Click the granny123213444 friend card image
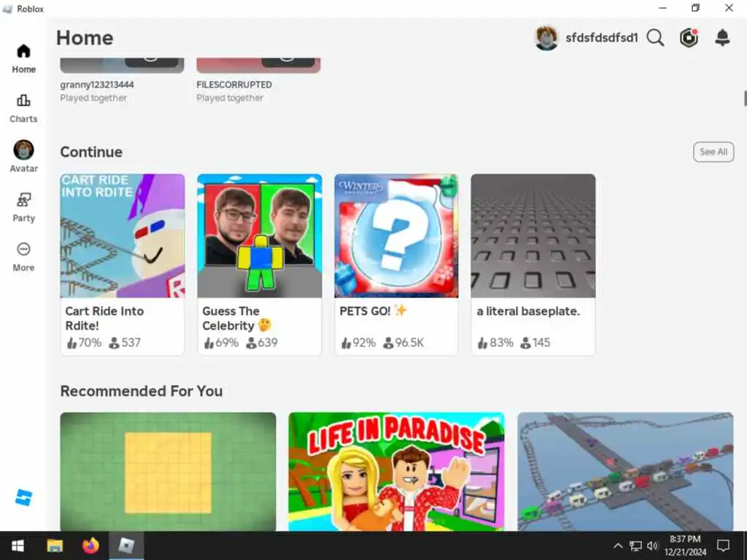This screenshot has width=747, height=560. click(122, 65)
